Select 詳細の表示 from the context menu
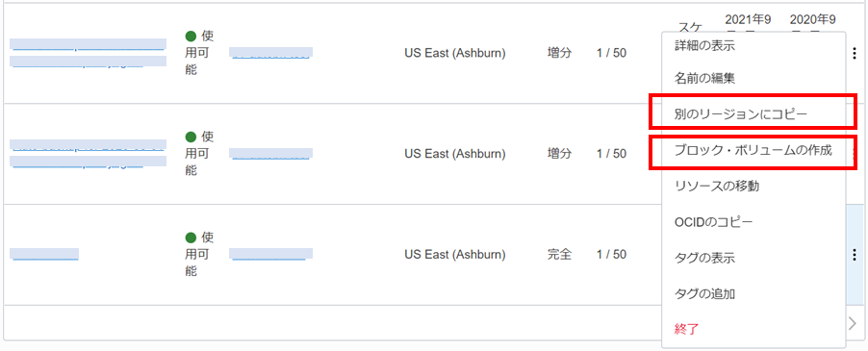The width and height of the screenshot is (868, 351). (x=704, y=46)
